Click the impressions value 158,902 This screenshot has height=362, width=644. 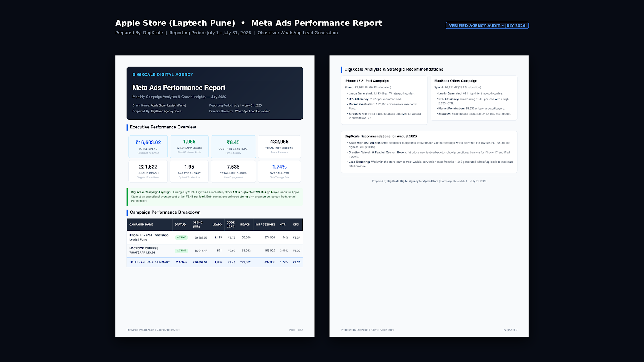pos(270,251)
